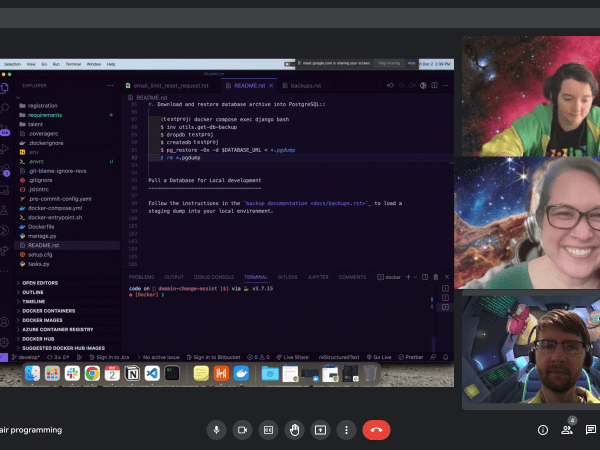
Task: Toggle closed captions in the meeting
Action: (x=268, y=429)
